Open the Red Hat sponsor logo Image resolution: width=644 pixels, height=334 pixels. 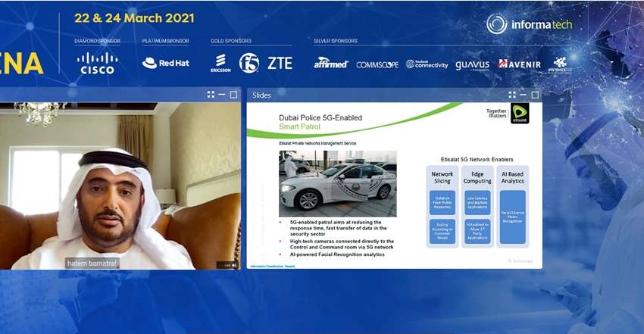[165, 63]
